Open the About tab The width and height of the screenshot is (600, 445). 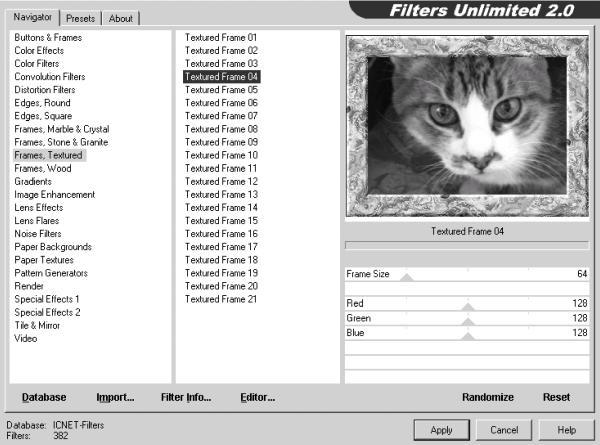coord(121,18)
